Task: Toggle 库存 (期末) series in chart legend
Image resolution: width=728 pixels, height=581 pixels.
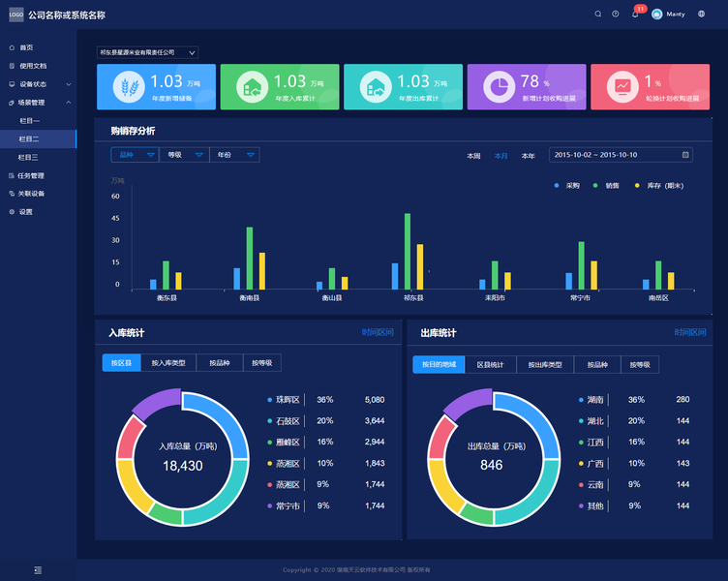Action: point(659,186)
